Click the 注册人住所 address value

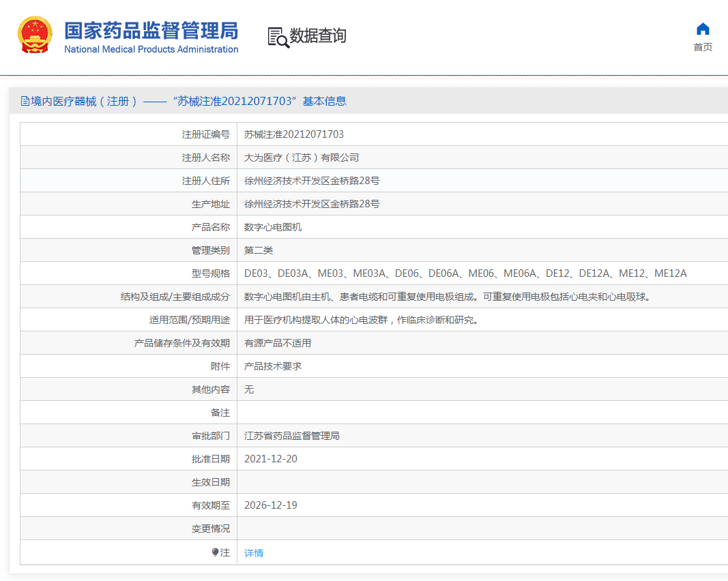(312, 181)
